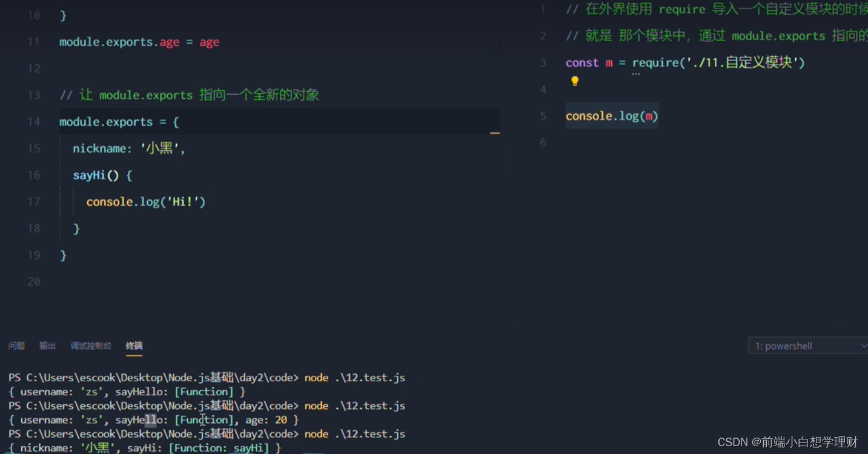Switch to the 输出 panel tab

pos(48,346)
